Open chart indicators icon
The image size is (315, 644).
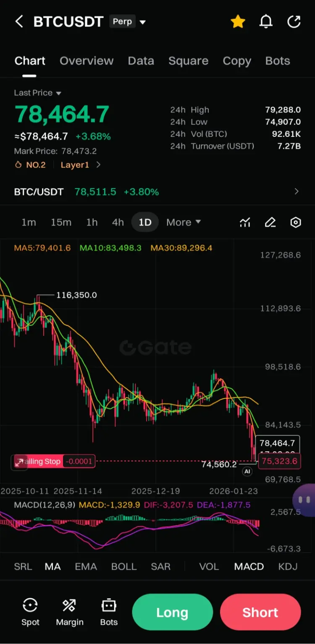point(245,223)
